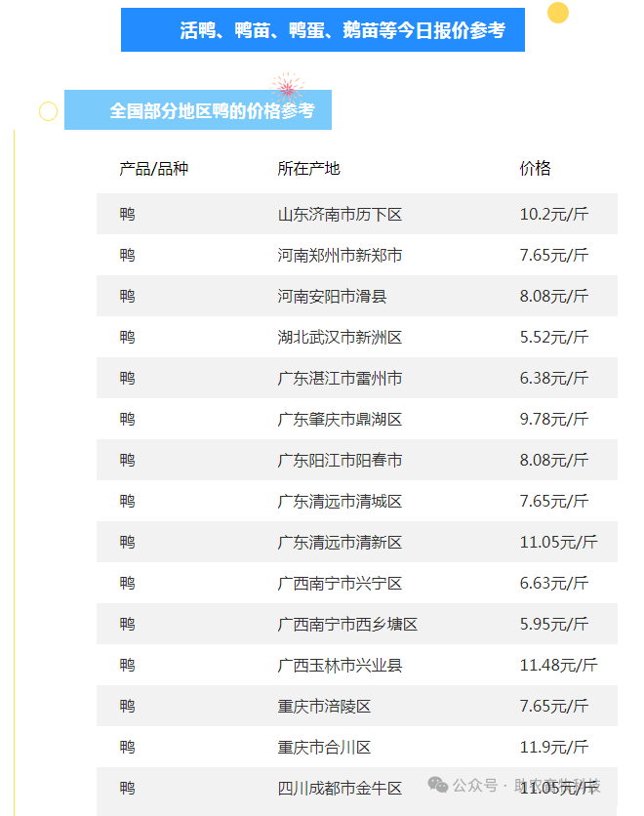Click the 重庆市合川区 row location

click(324, 747)
